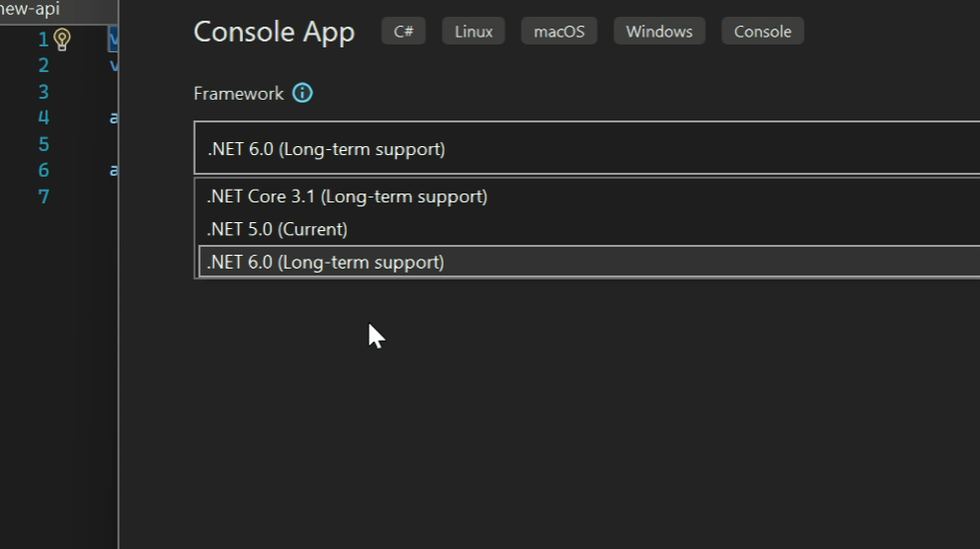Click line number 2 in the gutter

43,66
